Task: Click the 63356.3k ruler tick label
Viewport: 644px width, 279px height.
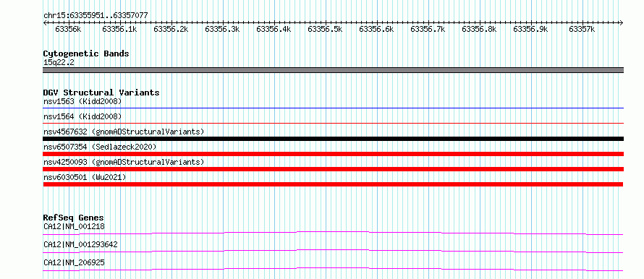Action: 222,30
